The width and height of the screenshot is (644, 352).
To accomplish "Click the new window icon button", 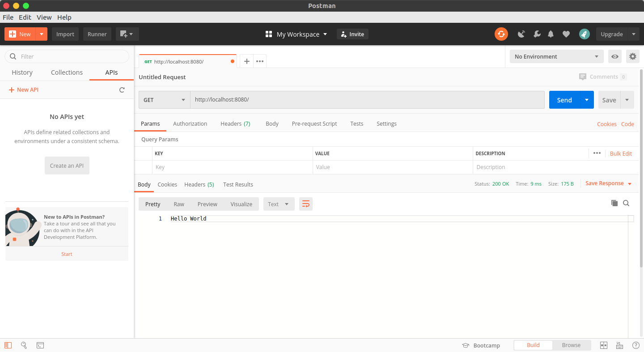I will coord(127,34).
